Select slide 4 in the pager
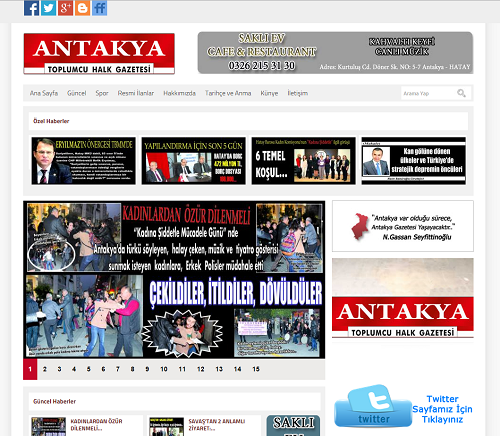This screenshot has width=500, height=436. tap(74, 369)
